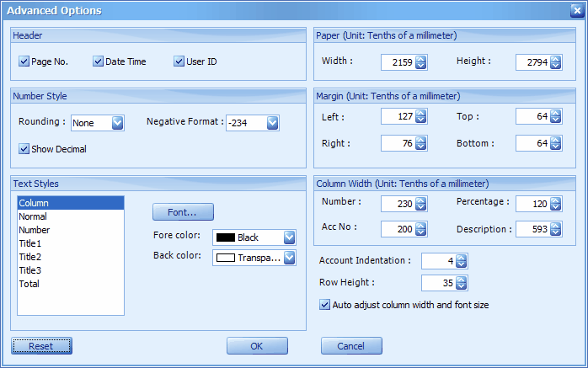Uncheck the Page No. checkbox

click(24, 61)
